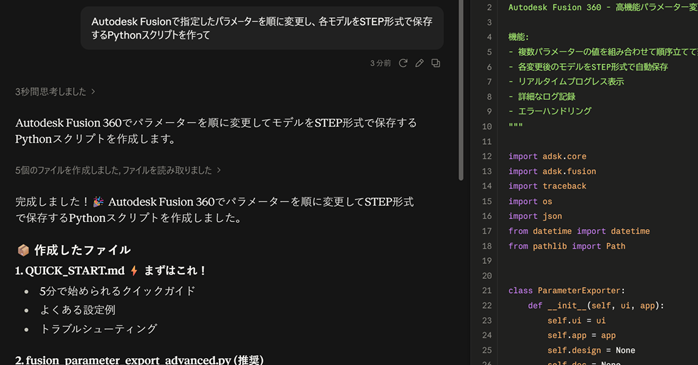Click the copy icon under the user message

(x=436, y=63)
